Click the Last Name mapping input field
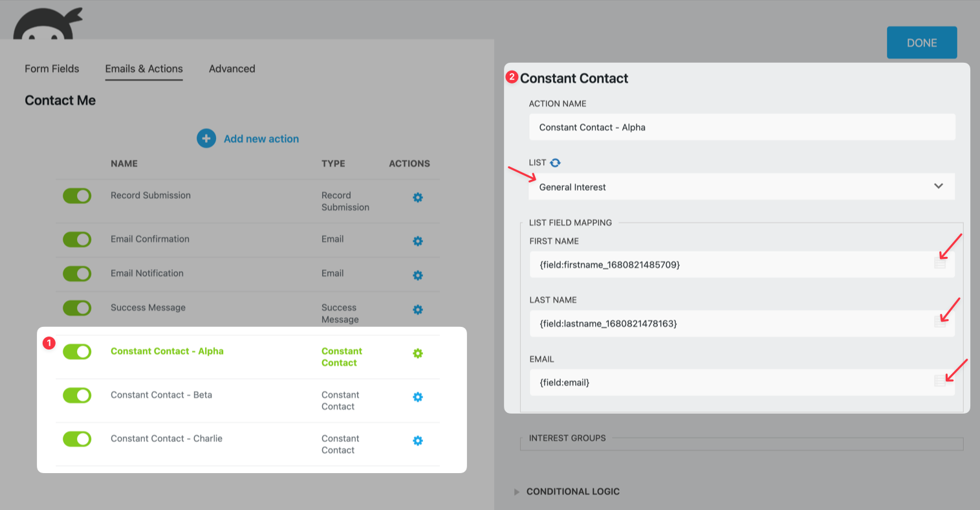 coord(731,324)
